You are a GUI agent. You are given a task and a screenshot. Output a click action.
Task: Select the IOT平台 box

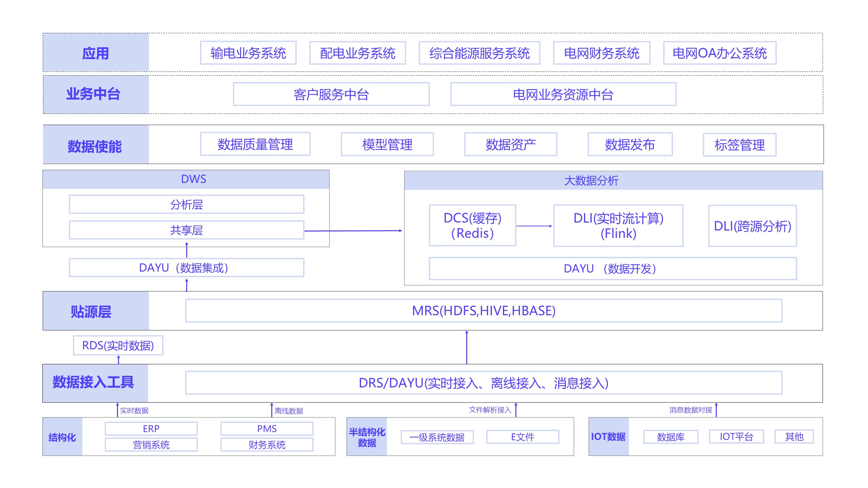tap(736, 436)
